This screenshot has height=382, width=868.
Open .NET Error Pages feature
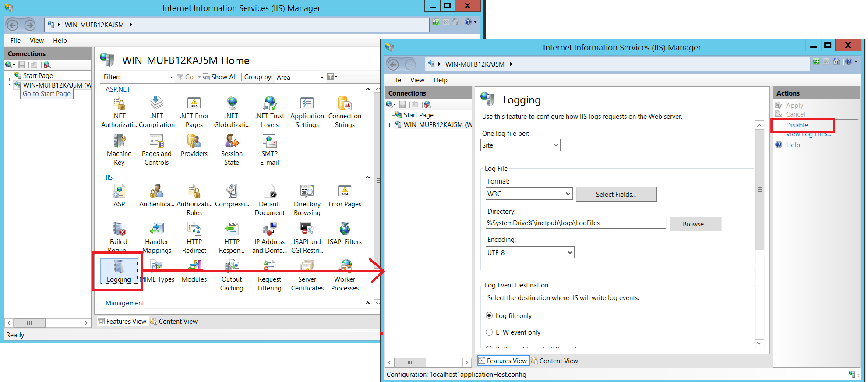click(x=194, y=112)
